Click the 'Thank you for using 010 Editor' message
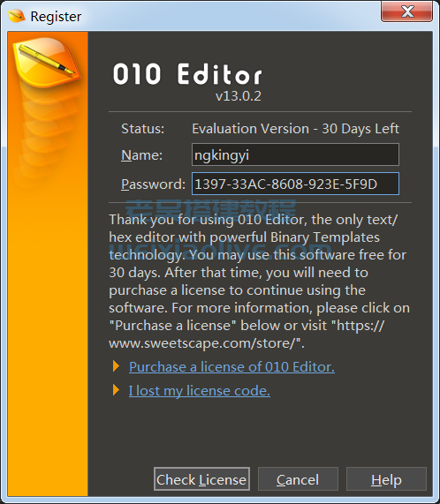Viewport: 440px width, 504px height. tap(260, 282)
